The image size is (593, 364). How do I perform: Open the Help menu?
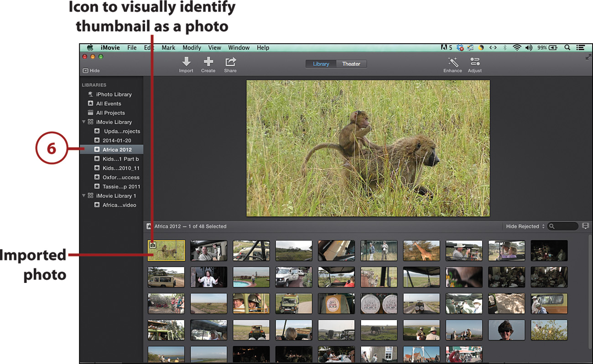tap(263, 47)
